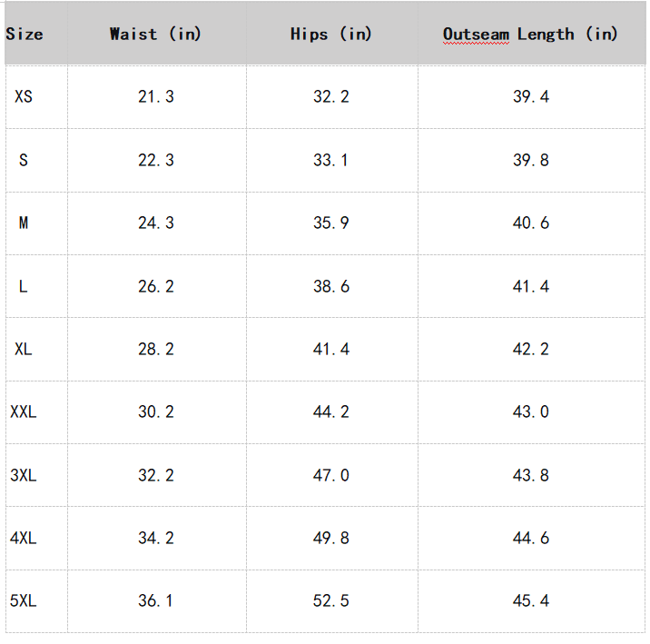
Task: Select the 3XL size label
Action: [24, 475]
